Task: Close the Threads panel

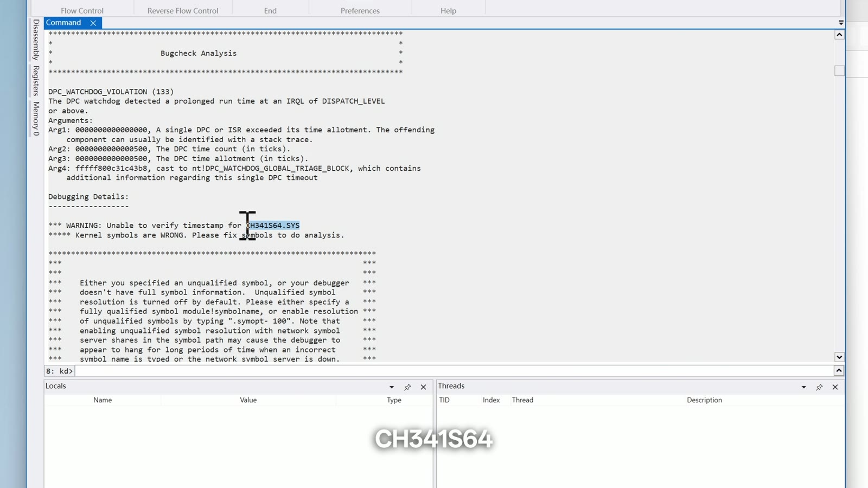Action: [x=835, y=387]
